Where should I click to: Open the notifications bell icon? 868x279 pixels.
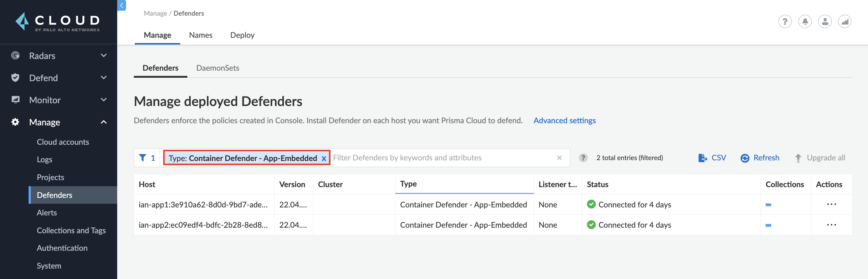(x=805, y=22)
